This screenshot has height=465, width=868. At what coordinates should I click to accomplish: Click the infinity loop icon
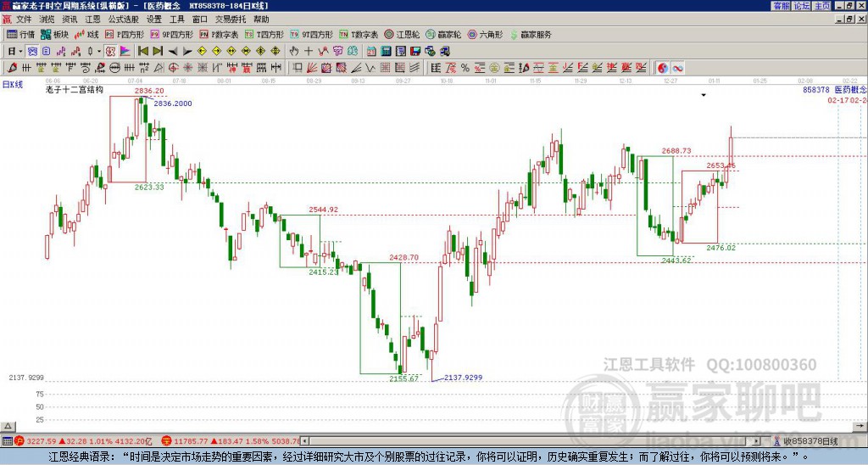point(677,68)
